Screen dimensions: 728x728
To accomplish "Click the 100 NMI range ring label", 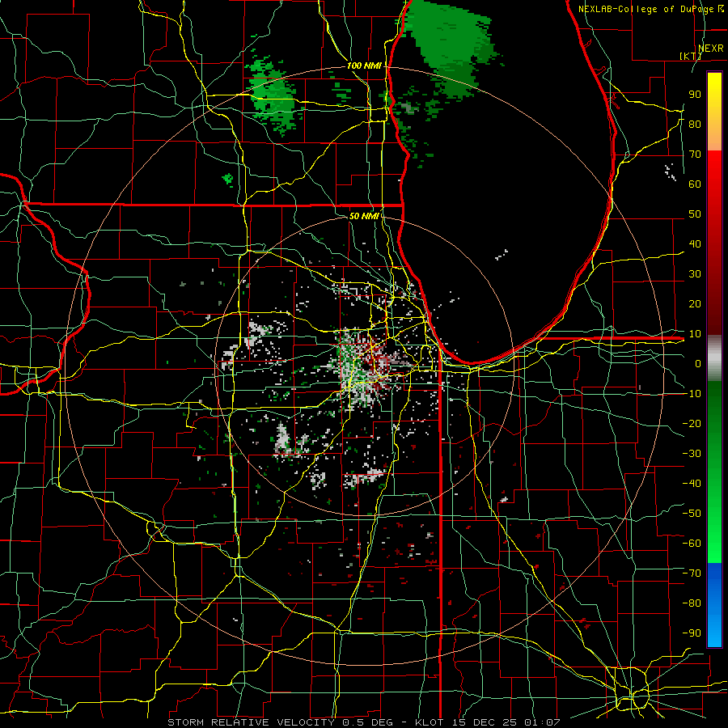I will (x=364, y=66).
